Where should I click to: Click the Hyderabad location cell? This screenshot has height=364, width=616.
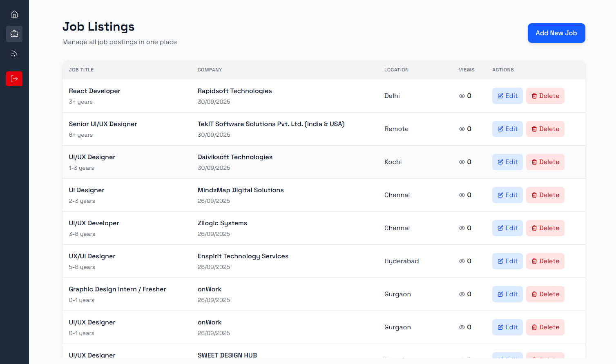pos(402,261)
